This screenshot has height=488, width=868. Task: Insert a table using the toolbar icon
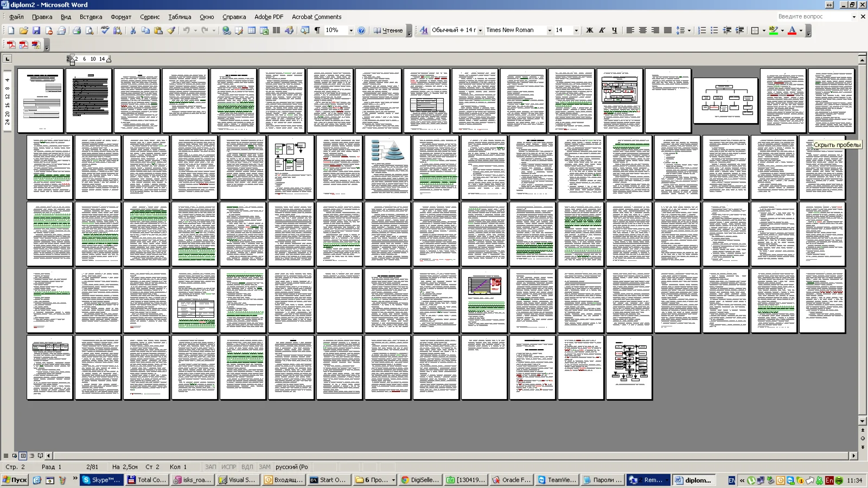[x=252, y=30]
